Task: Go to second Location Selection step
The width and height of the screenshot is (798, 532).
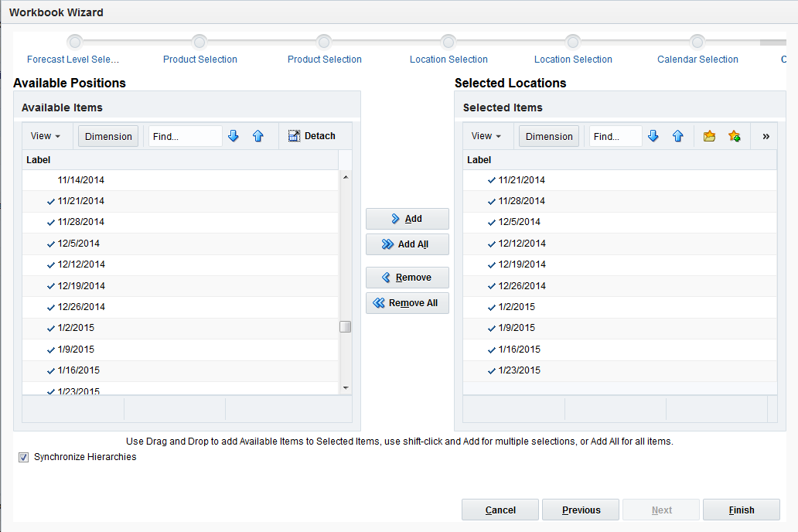Action: point(573,60)
